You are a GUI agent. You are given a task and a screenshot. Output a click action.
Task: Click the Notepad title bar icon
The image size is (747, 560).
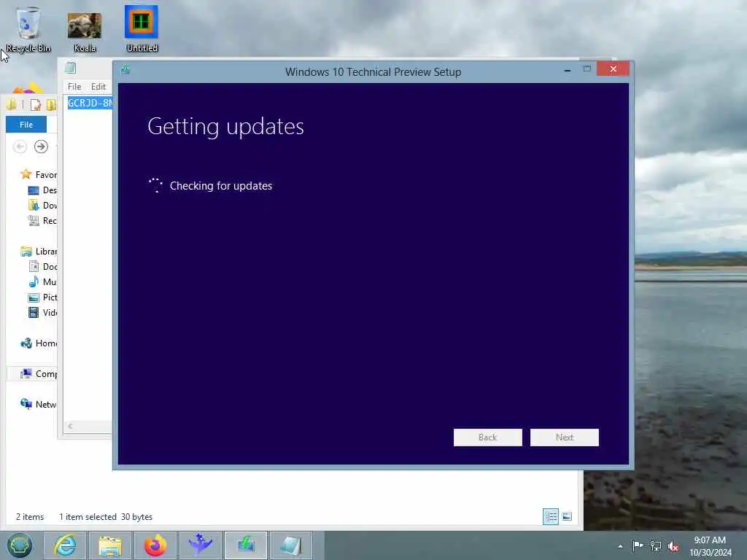tap(71, 68)
